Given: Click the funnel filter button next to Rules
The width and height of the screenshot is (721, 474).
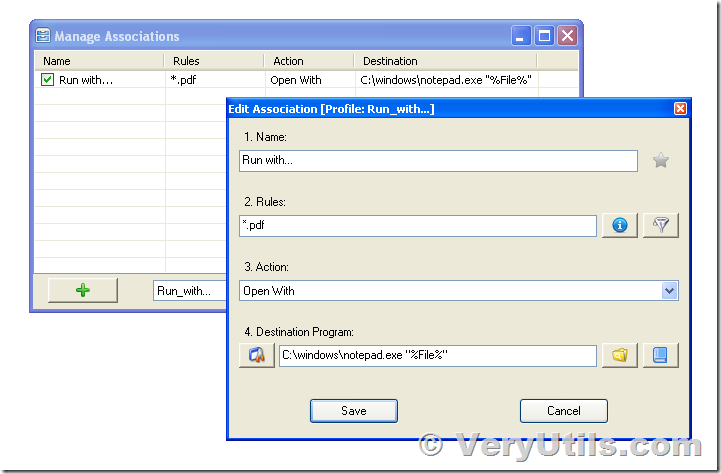Looking at the screenshot, I should (x=661, y=225).
